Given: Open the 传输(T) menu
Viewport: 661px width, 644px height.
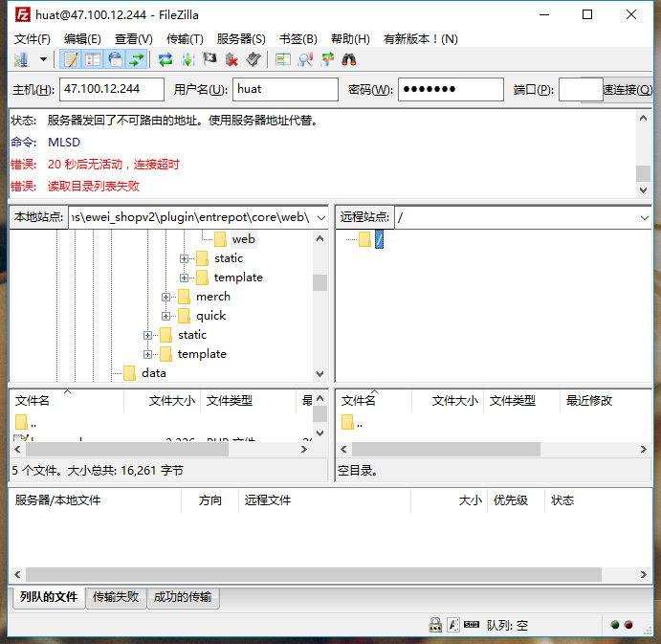Looking at the screenshot, I should click(x=185, y=39).
